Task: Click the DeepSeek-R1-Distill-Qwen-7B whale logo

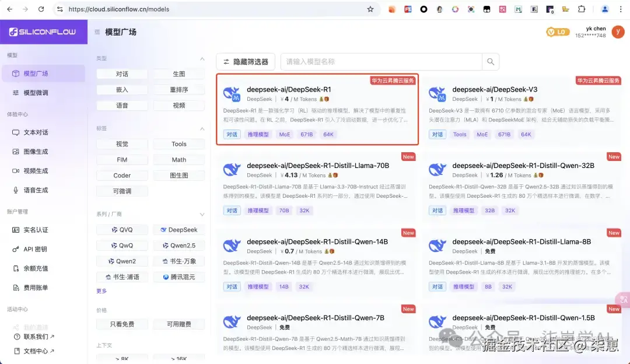Action: [232, 322]
